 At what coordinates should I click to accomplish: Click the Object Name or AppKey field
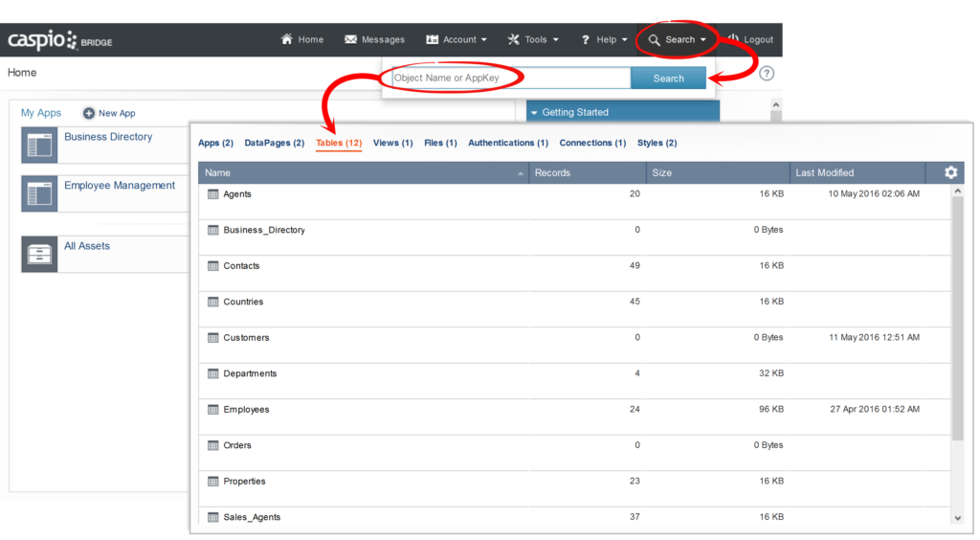pyautogui.click(x=510, y=79)
